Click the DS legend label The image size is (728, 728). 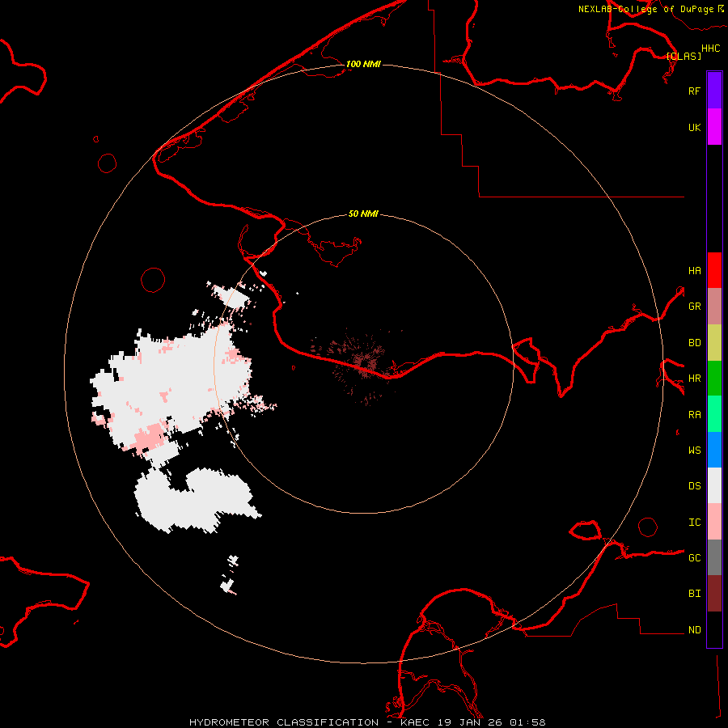tap(694, 485)
